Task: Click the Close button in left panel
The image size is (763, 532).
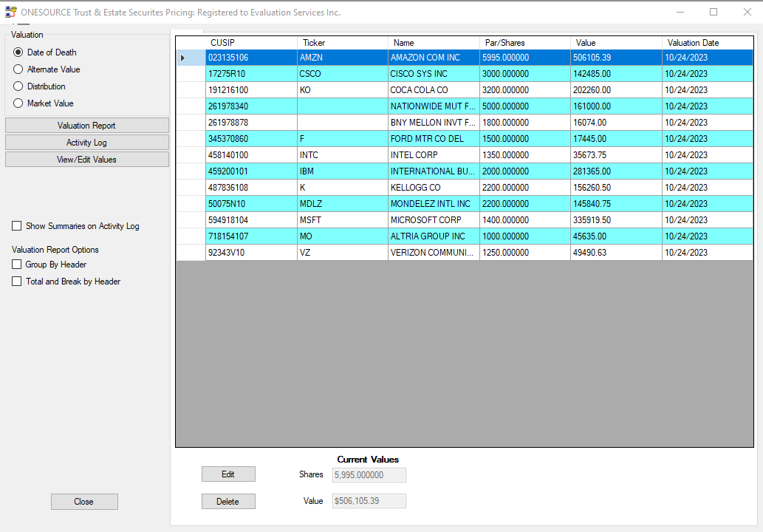Action: [84, 501]
